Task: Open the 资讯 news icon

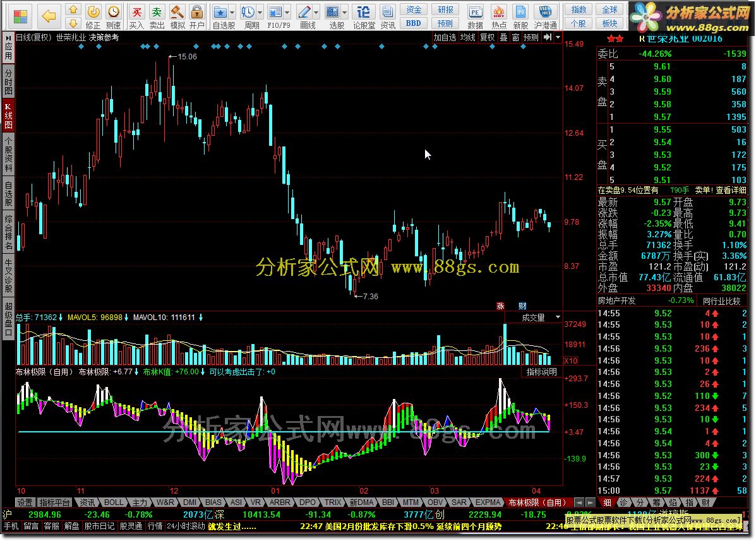Action: pyautogui.click(x=388, y=16)
